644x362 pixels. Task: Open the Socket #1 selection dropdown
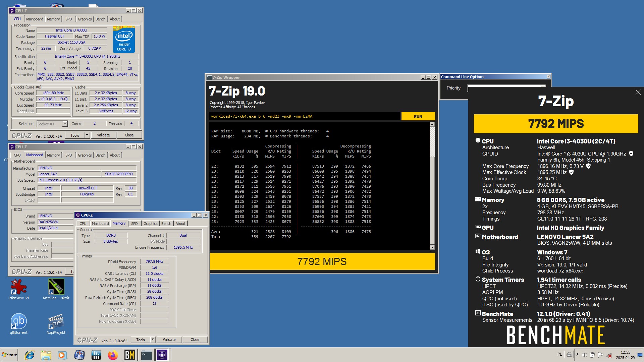[x=52, y=124]
